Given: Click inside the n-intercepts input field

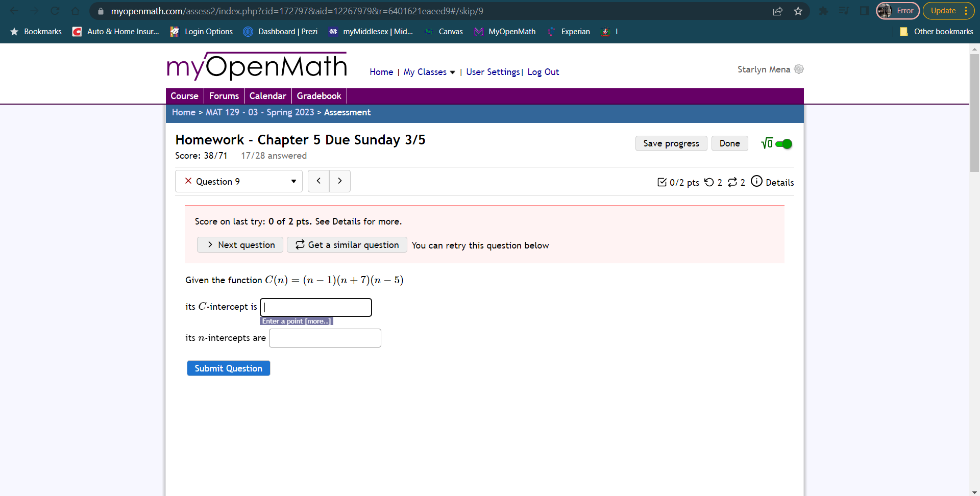Looking at the screenshot, I should point(325,338).
